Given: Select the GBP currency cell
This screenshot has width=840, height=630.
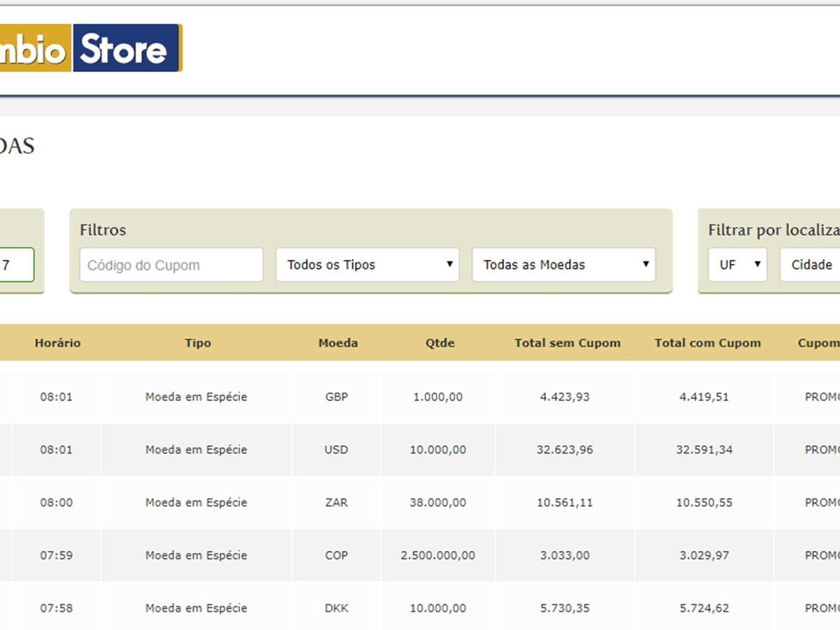Looking at the screenshot, I should [336, 397].
